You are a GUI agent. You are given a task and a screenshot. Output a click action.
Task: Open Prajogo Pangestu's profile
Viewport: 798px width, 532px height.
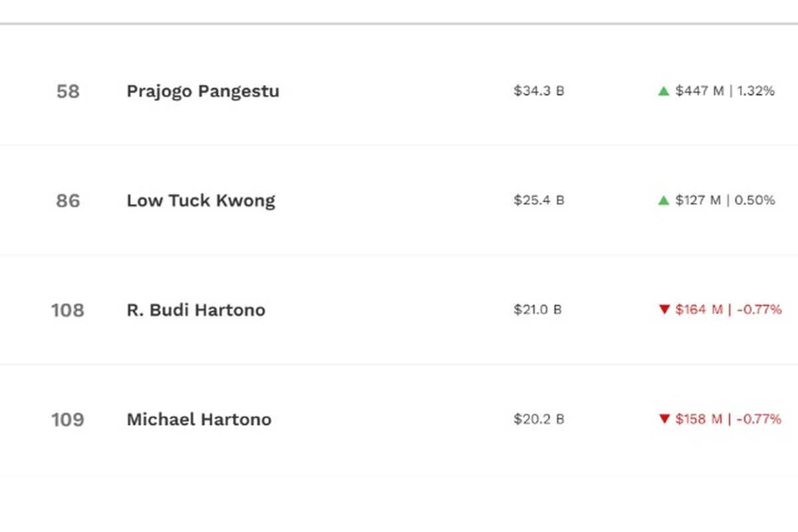203,92
